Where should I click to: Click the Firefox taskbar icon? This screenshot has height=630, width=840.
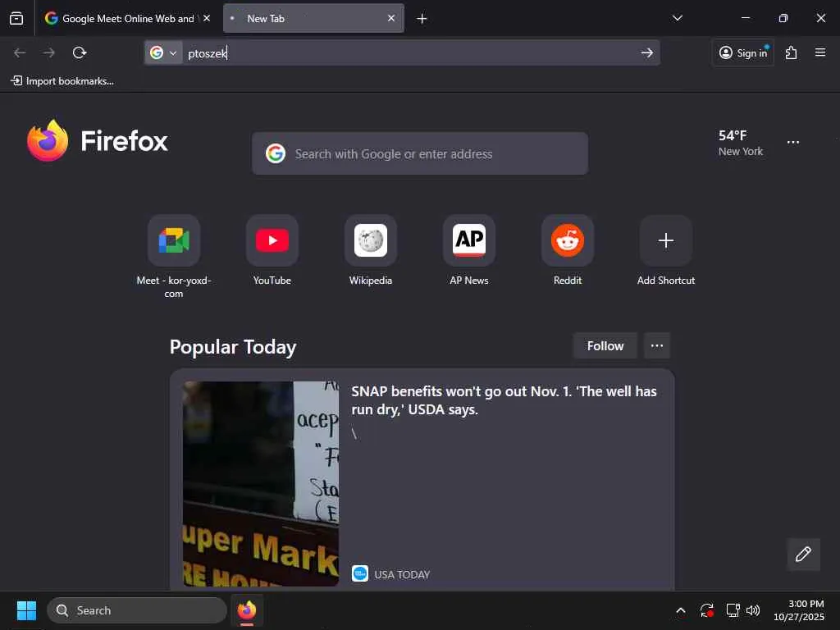[x=247, y=610]
